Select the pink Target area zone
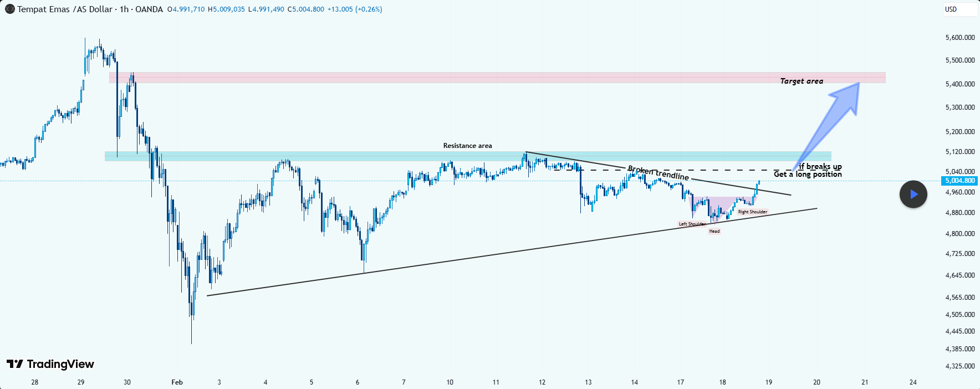Image resolution: width=980 pixels, height=389 pixels. pyautogui.click(x=497, y=78)
